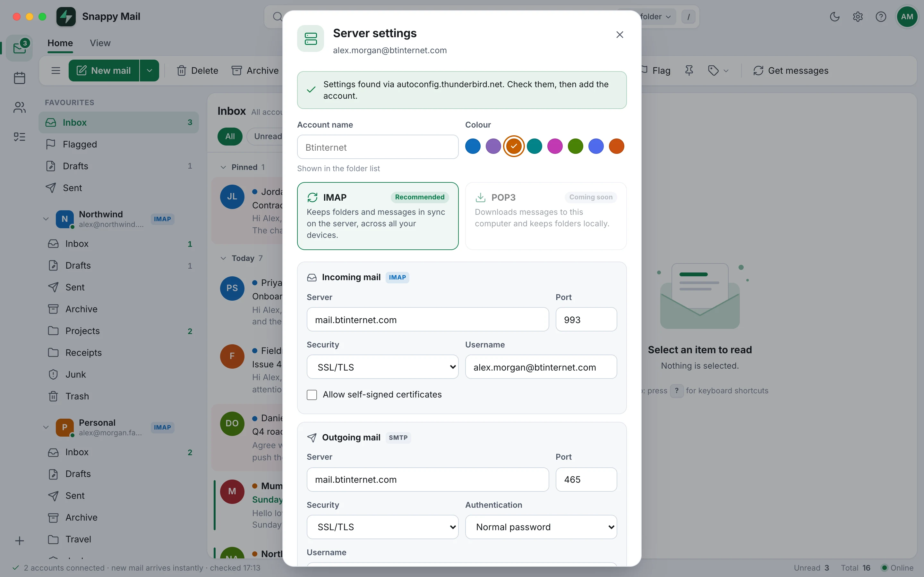Image resolution: width=924 pixels, height=577 pixels.
Task: Switch to the View tab
Action: coord(100,43)
